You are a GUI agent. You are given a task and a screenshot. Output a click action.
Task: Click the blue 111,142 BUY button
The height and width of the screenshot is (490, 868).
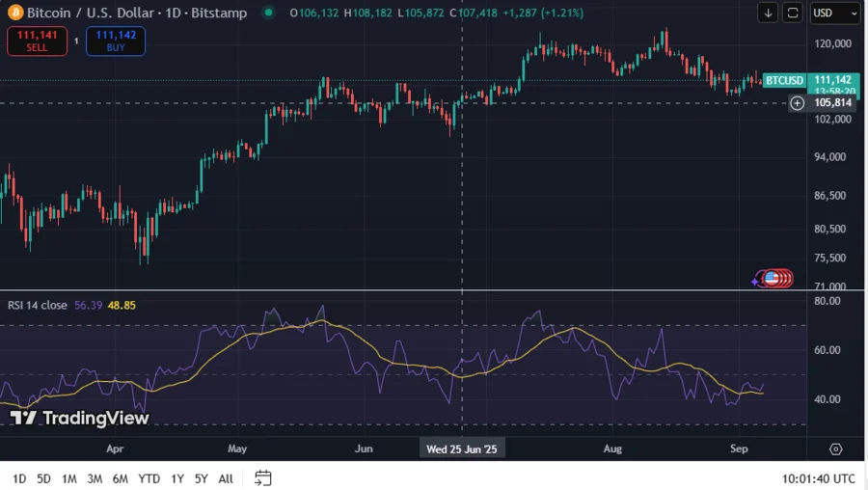pos(116,41)
